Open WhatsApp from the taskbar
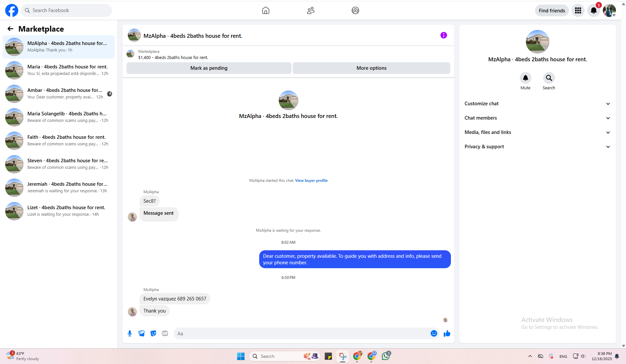This screenshot has height=364, width=626. pos(386,356)
